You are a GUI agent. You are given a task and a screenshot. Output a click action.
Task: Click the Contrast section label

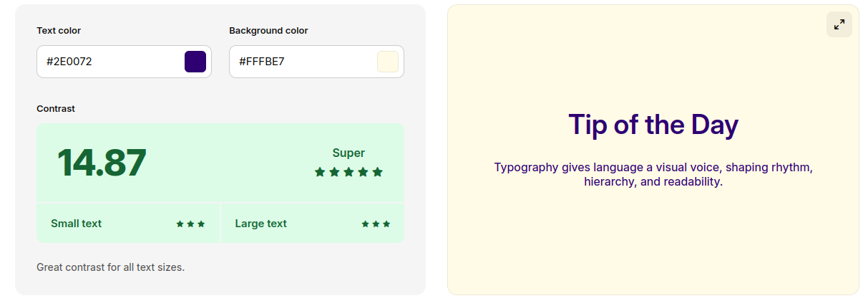pos(56,109)
